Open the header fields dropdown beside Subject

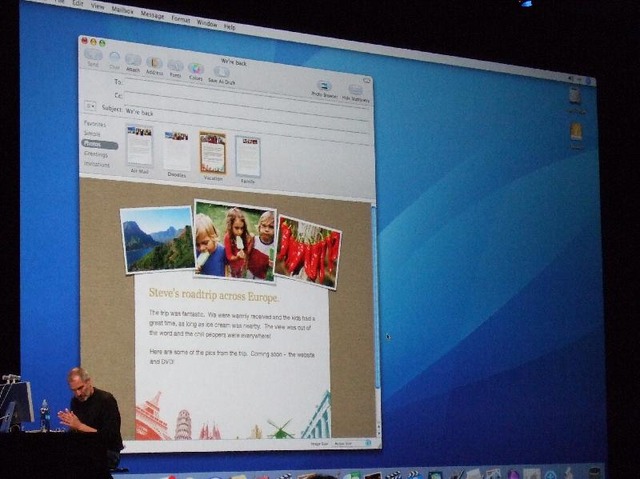90,105
